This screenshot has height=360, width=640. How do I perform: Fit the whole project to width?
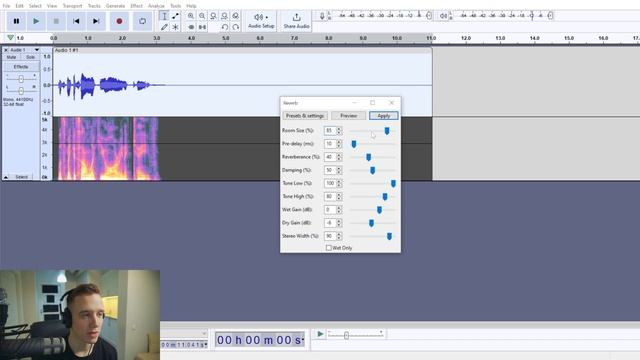click(224, 16)
